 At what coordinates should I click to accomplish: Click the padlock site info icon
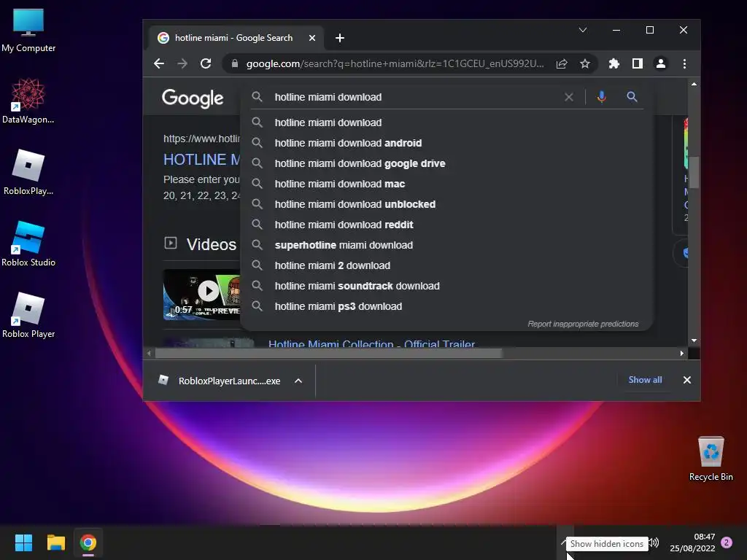tap(234, 63)
